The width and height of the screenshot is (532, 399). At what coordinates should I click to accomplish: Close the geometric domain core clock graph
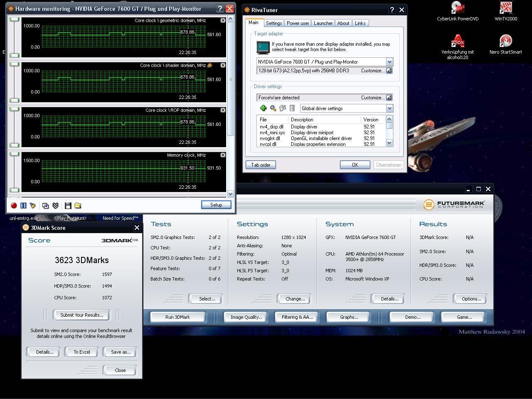(223, 20)
